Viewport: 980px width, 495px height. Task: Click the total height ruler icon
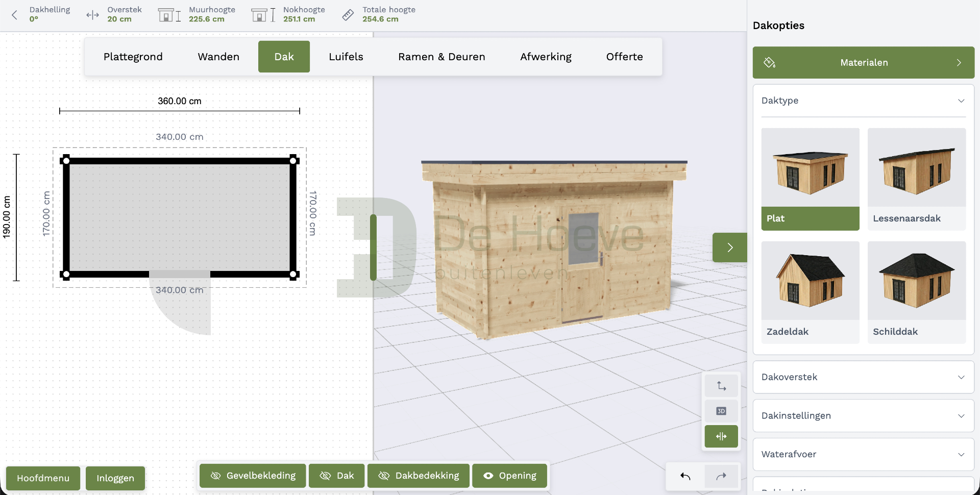tap(348, 15)
